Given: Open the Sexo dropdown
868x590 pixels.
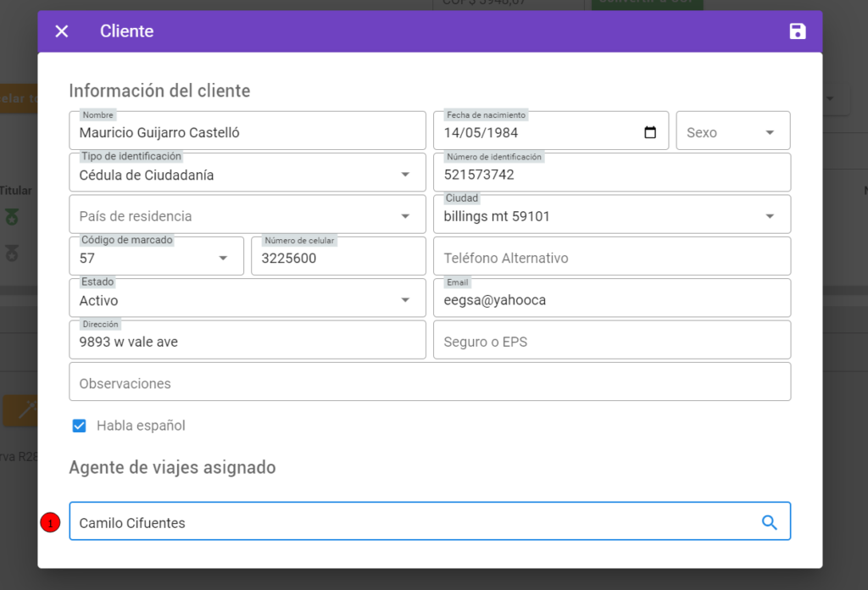Looking at the screenshot, I should [x=732, y=131].
